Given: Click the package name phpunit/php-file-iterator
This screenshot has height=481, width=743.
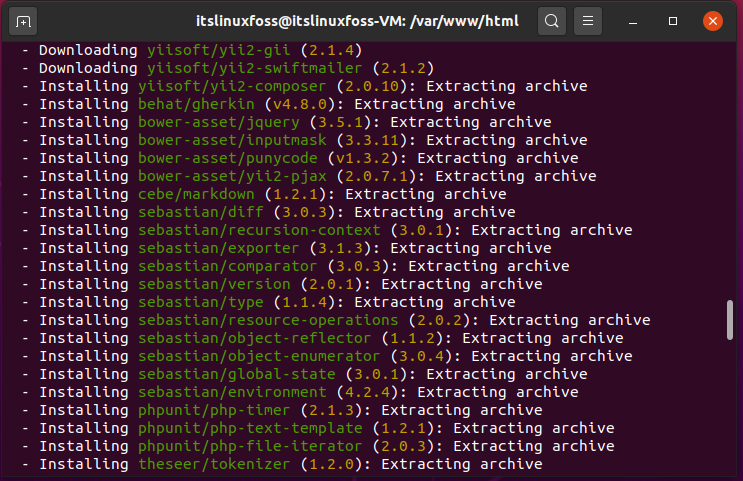Looking at the screenshot, I should tap(250, 446).
